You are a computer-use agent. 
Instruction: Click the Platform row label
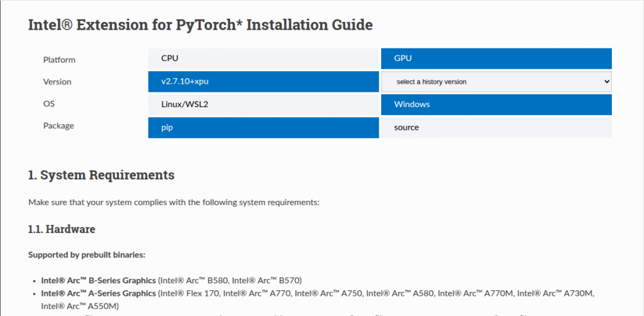point(59,60)
